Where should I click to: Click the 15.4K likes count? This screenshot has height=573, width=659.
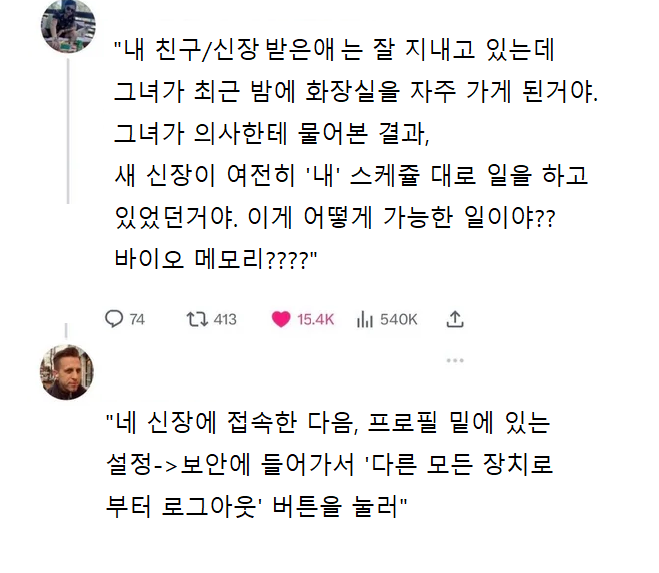click(x=315, y=319)
